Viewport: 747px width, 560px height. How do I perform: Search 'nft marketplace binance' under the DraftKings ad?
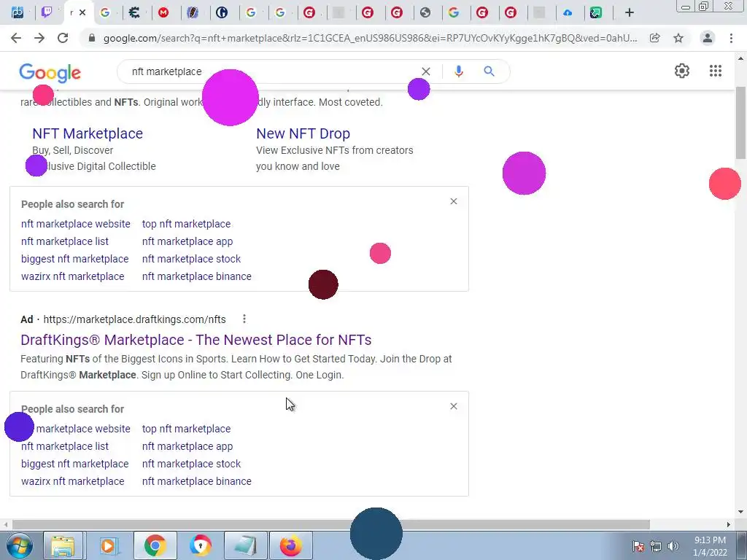[x=197, y=481]
